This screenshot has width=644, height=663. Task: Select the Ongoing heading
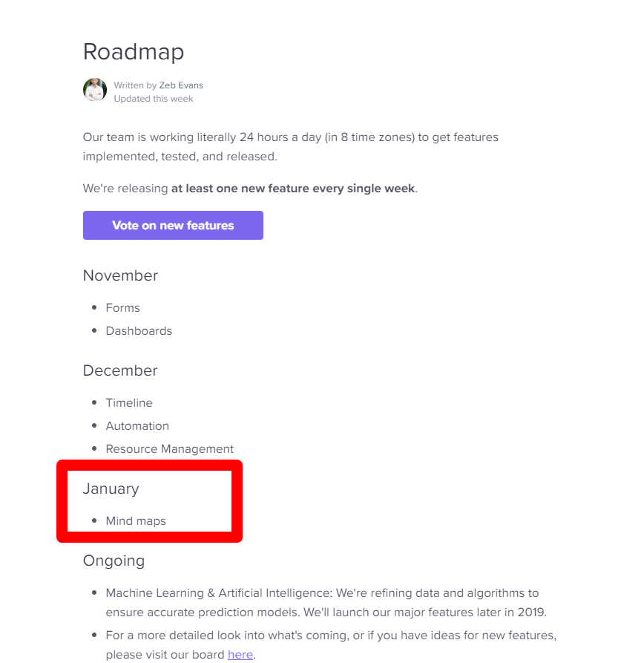pyautogui.click(x=114, y=561)
